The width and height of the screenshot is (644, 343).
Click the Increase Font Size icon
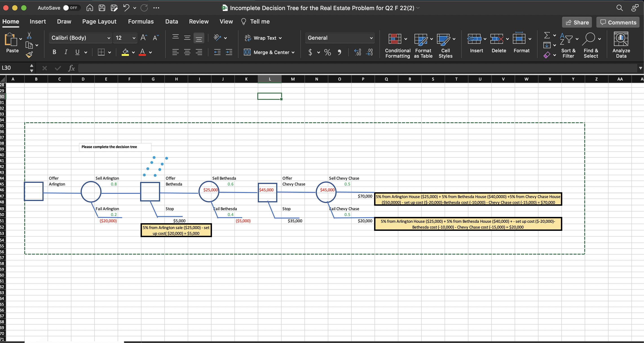(143, 38)
